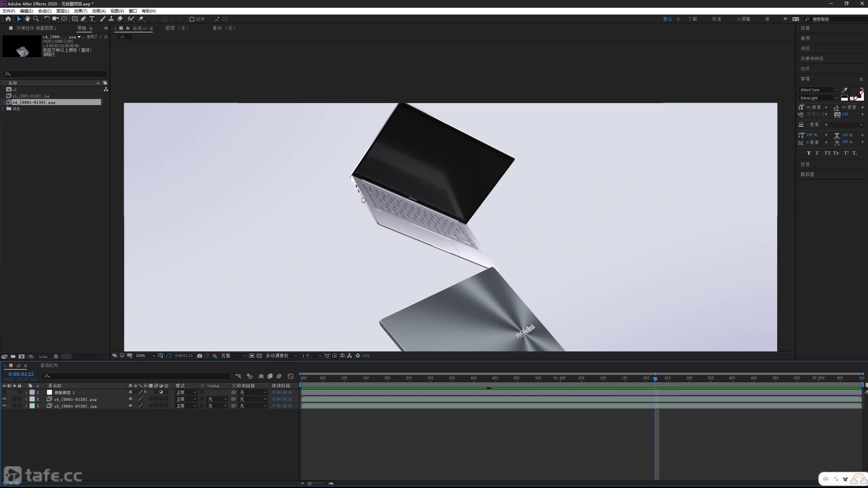Toggle adjustment layer switch on 调整图层 1

(x=161, y=392)
